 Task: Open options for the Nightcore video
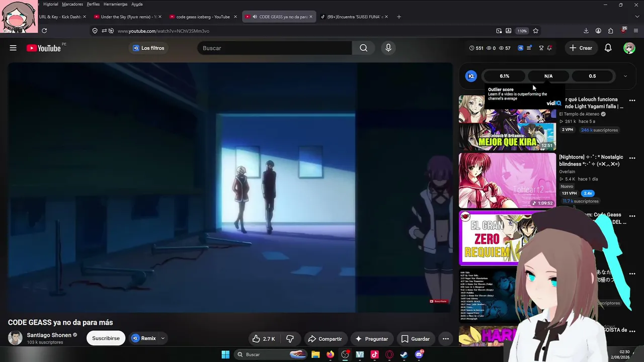632,158
